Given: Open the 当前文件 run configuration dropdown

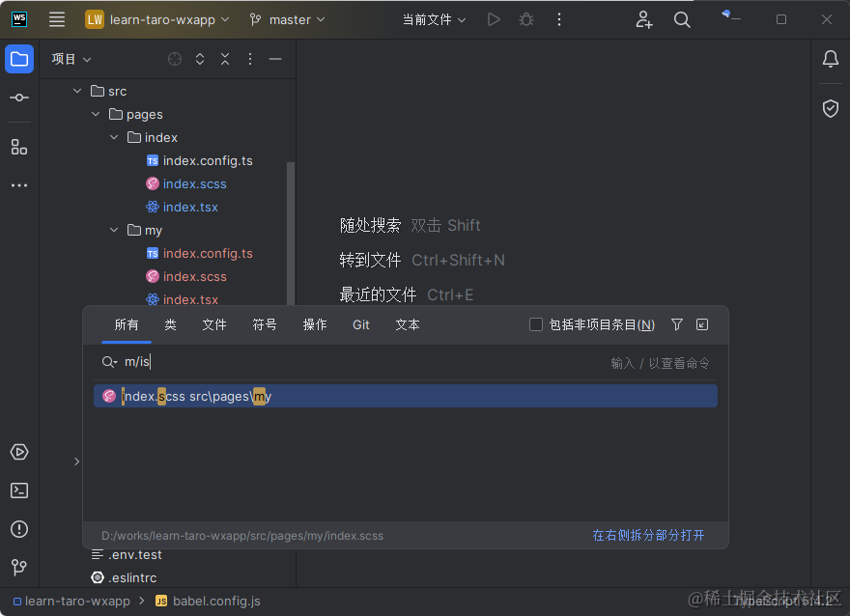Looking at the screenshot, I should coord(434,19).
